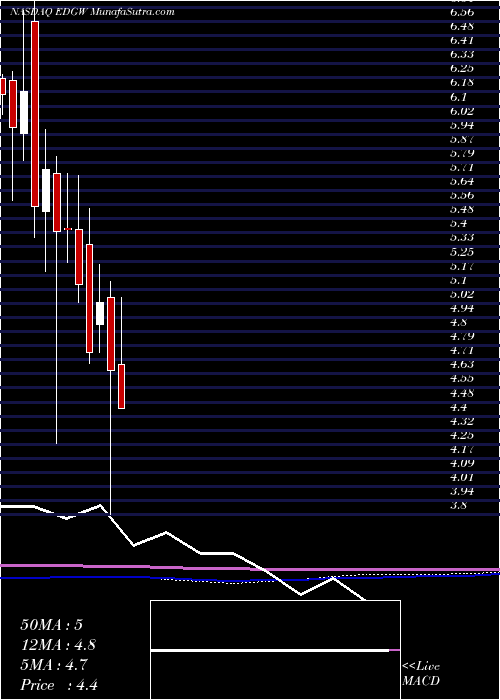This screenshot has width=500, height=700.
Task: Click the 5.71 price axis label
Action: (462, 167)
